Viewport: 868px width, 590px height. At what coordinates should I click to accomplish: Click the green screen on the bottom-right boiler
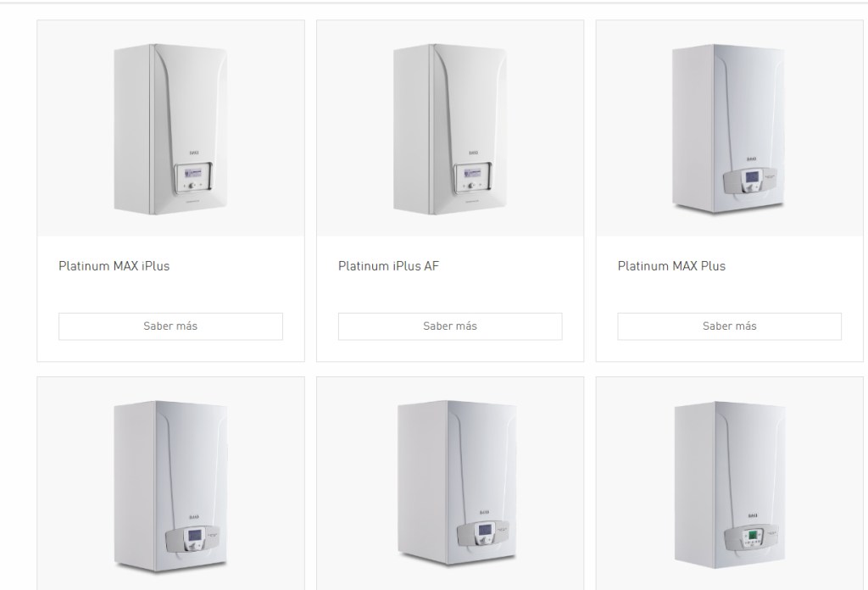coord(753,535)
